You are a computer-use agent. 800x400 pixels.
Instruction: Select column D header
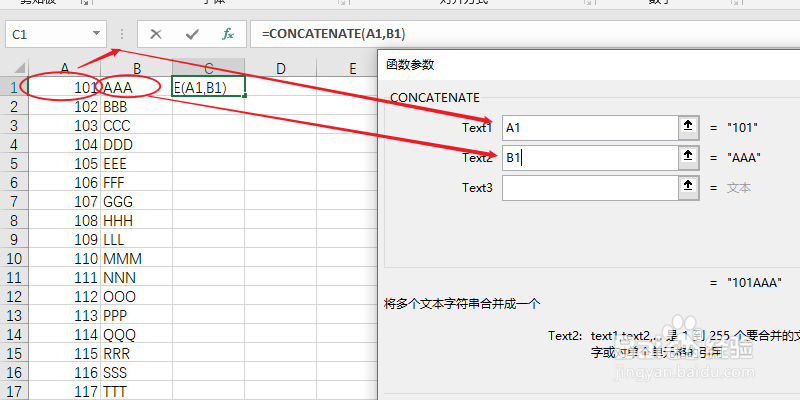281,68
